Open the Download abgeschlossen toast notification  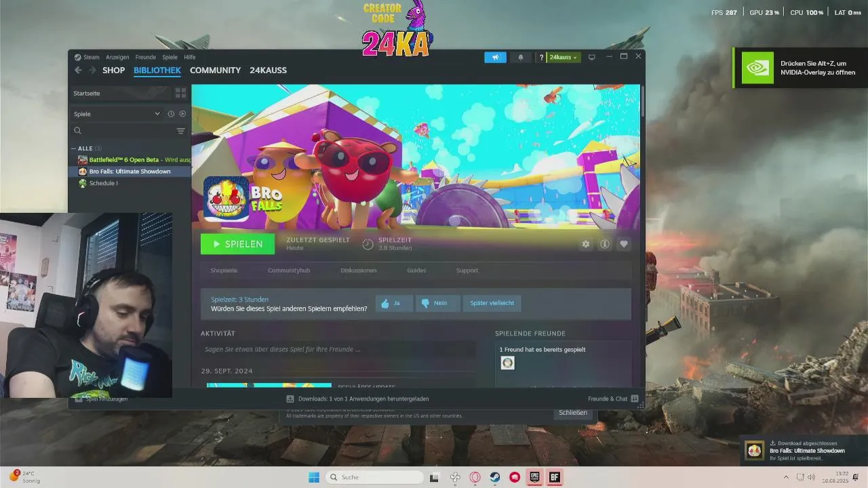pos(804,451)
